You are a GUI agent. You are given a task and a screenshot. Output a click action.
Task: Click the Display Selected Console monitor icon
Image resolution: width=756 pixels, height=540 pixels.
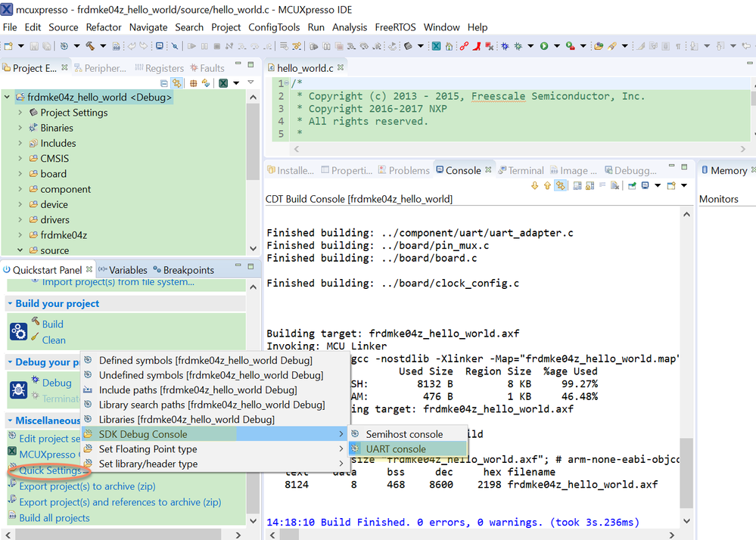pyautogui.click(x=645, y=185)
